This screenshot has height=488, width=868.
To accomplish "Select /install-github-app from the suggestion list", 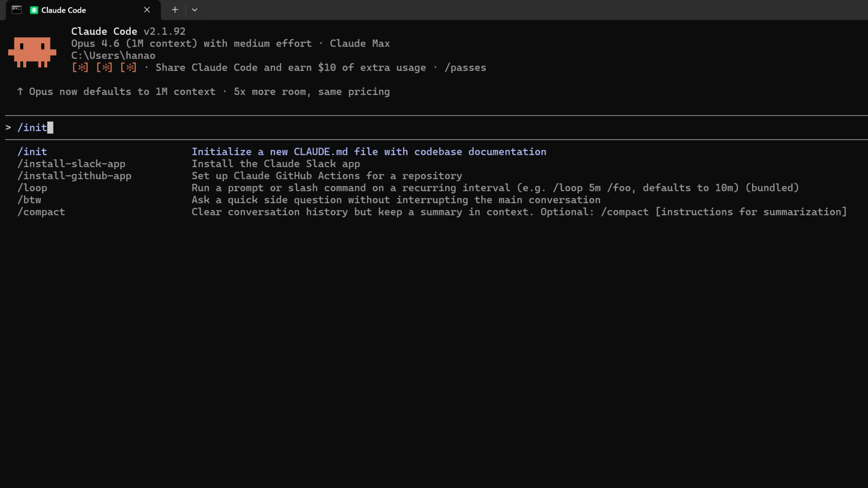I will (x=74, y=175).
